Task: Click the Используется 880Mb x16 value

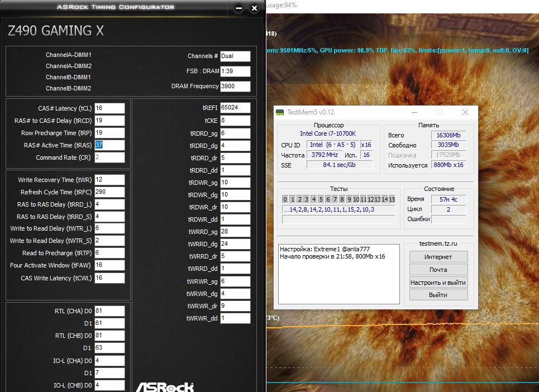Action: pos(449,165)
